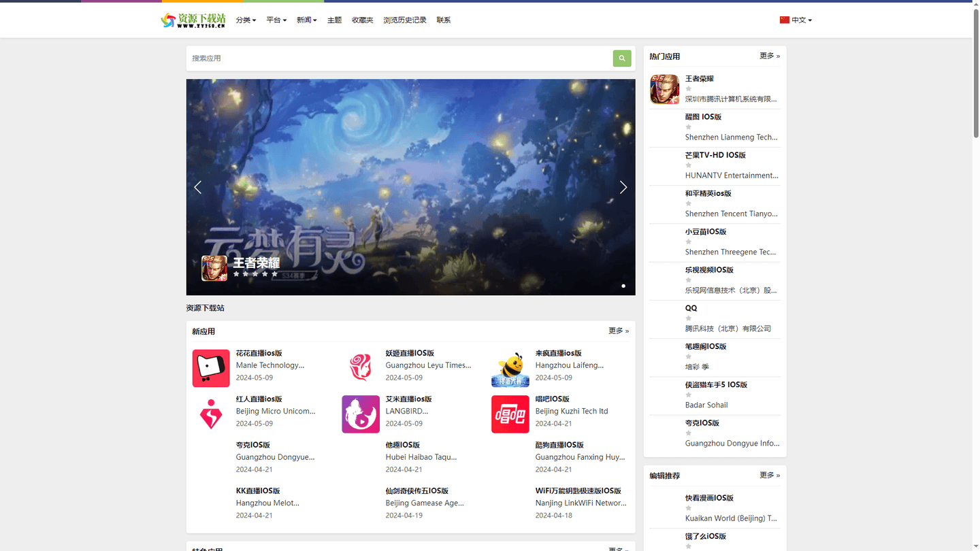Open 仙剑奇侠传五IOS版 title
Screen dimensions: 980x551
click(417, 491)
